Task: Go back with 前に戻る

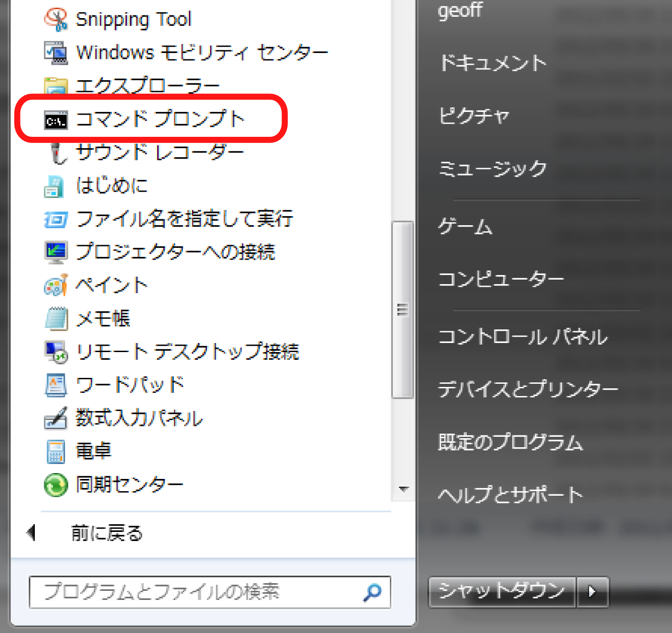Action: 106,533
